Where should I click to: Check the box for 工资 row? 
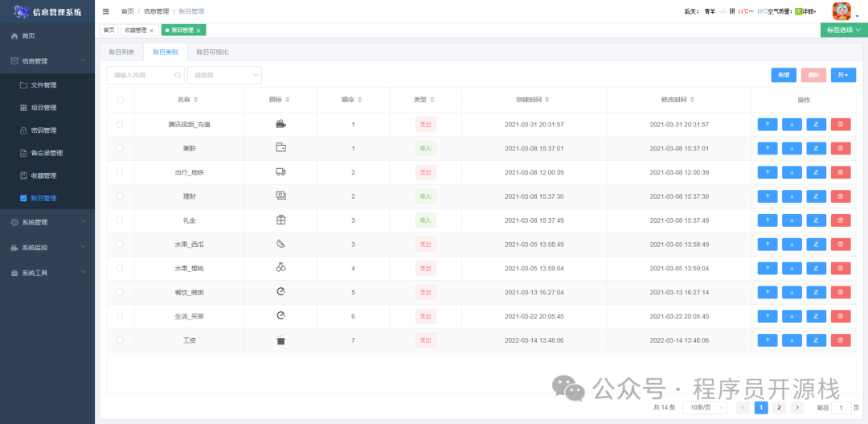tap(120, 340)
